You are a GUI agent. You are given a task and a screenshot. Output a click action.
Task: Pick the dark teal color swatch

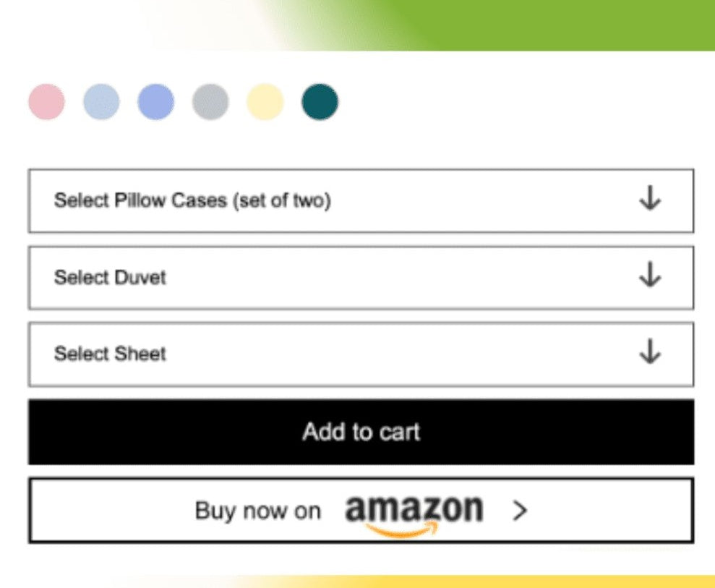[x=320, y=102]
